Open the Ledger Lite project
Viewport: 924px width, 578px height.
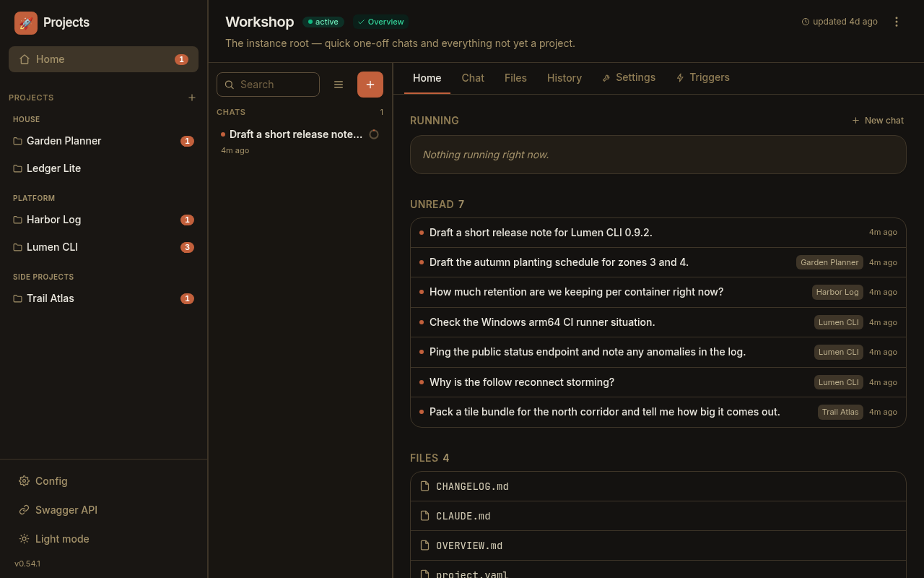(103, 168)
